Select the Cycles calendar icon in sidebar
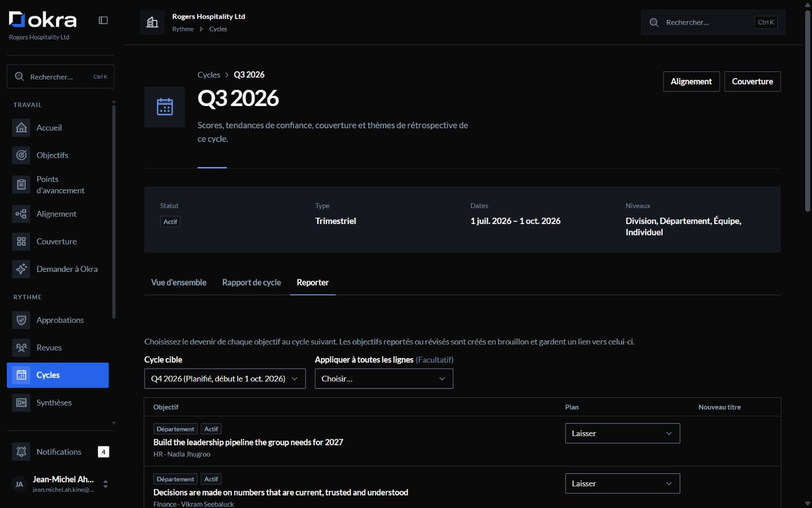Image resolution: width=812 pixels, height=508 pixels. [x=21, y=375]
